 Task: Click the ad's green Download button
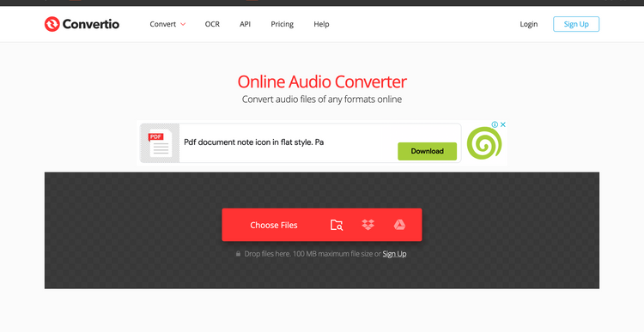(x=427, y=151)
